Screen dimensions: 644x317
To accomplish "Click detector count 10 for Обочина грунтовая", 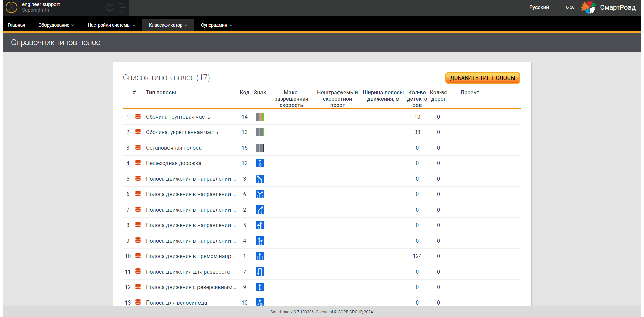I will pyautogui.click(x=417, y=117).
